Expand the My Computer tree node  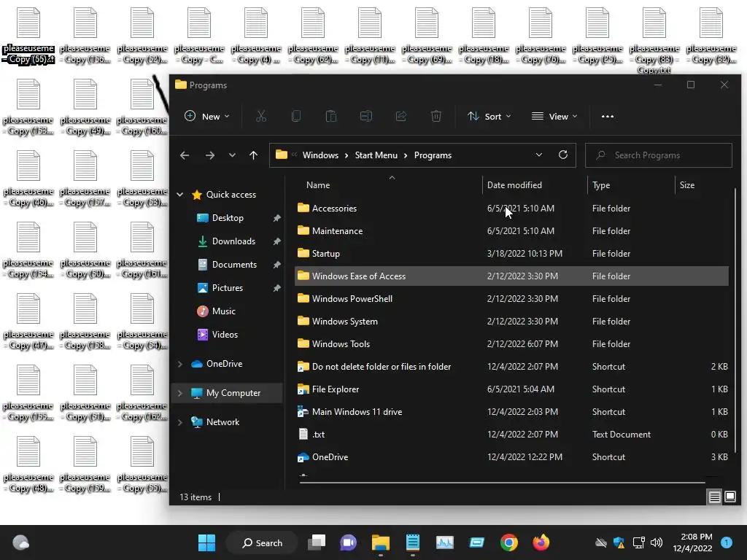[x=180, y=393]
